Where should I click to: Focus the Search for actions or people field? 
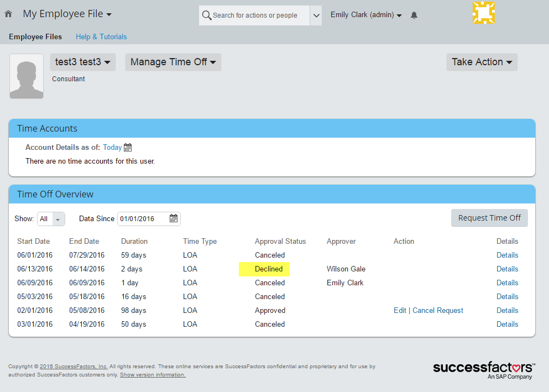pos(255,15)
